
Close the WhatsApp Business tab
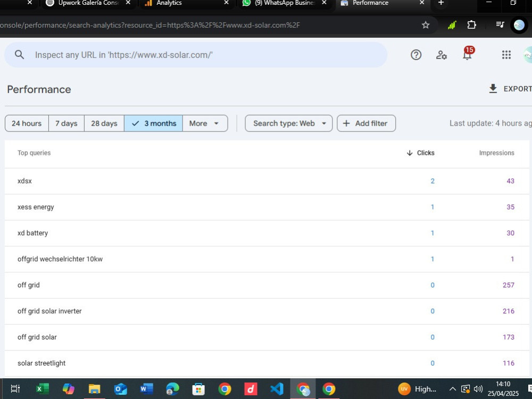coord(324,3)
